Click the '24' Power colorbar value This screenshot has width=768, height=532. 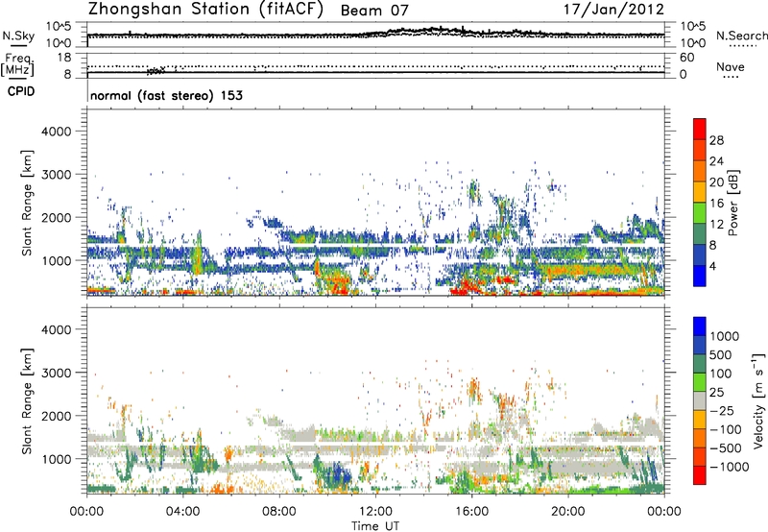pyautogui.click(x=716, y=161)
